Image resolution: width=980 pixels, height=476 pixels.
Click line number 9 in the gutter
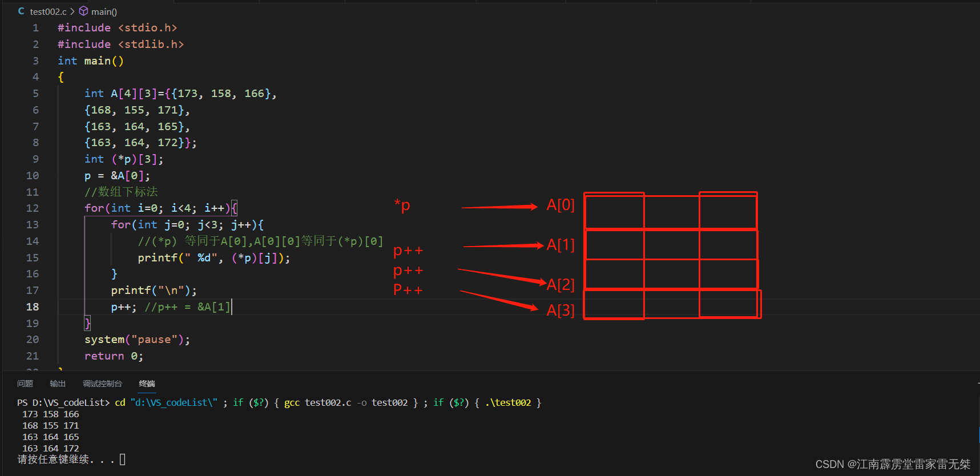35,159
